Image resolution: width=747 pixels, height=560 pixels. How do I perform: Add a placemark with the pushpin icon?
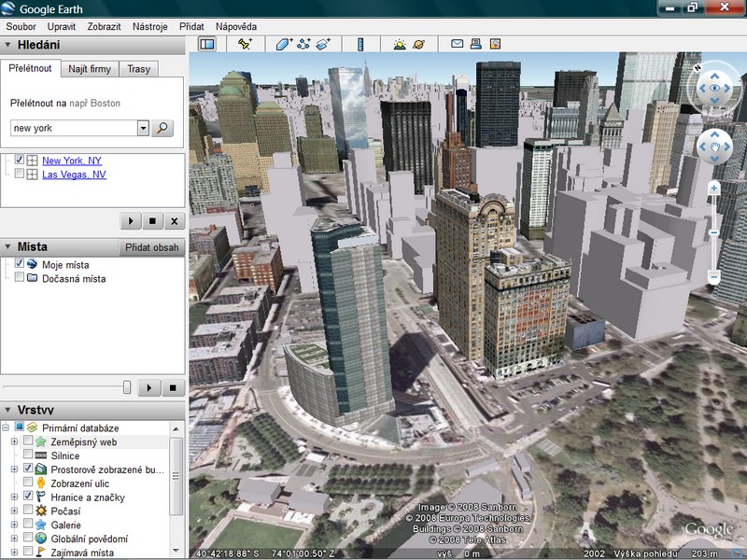(245, 44)
